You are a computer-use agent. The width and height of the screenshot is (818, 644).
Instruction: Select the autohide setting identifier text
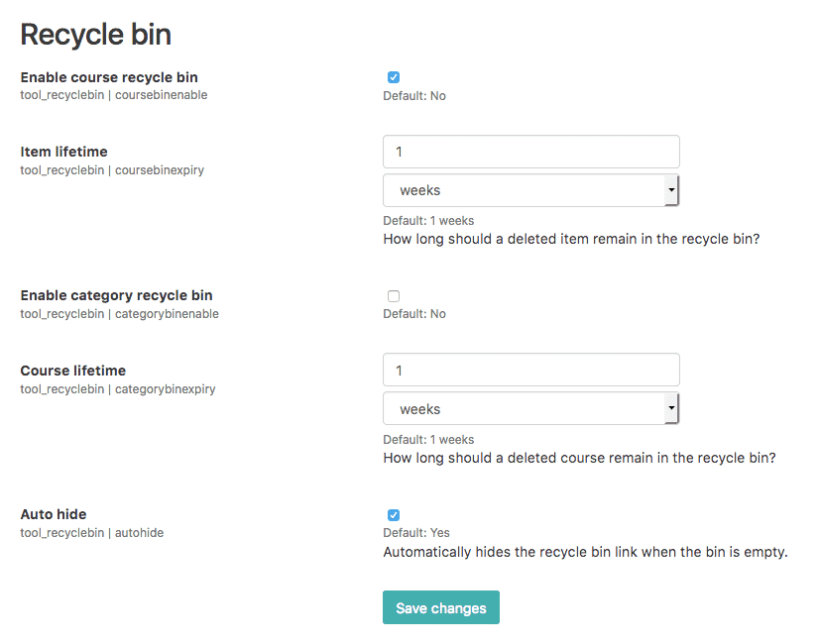139,533
